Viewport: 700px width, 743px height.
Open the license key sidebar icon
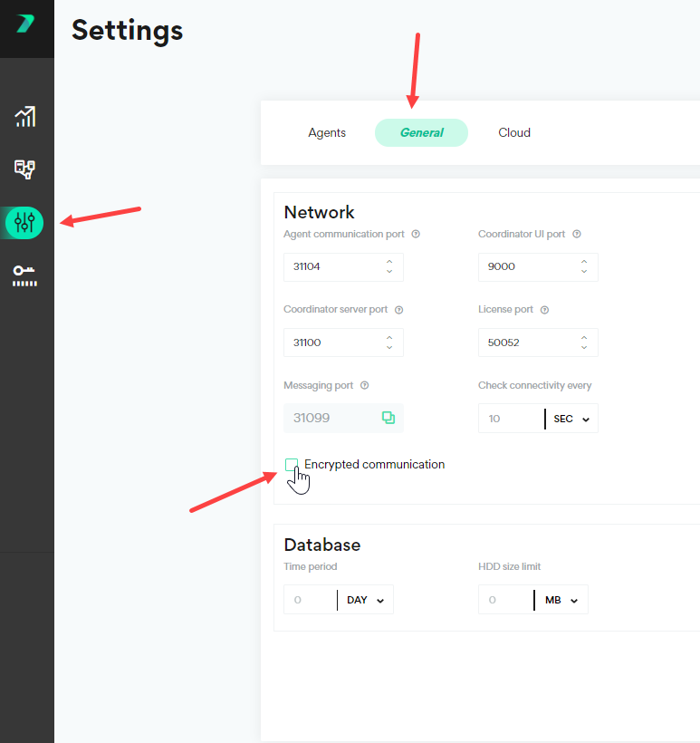24,275
